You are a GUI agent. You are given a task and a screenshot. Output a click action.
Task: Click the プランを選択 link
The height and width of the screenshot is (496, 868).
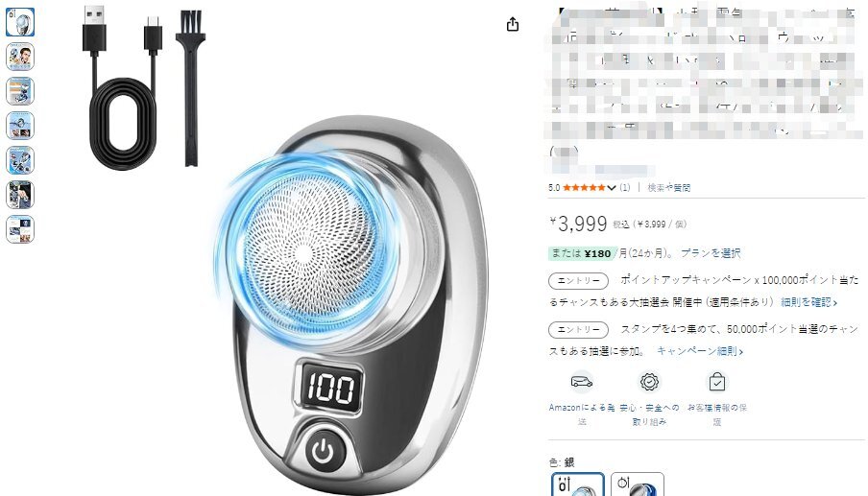[711, 253]
